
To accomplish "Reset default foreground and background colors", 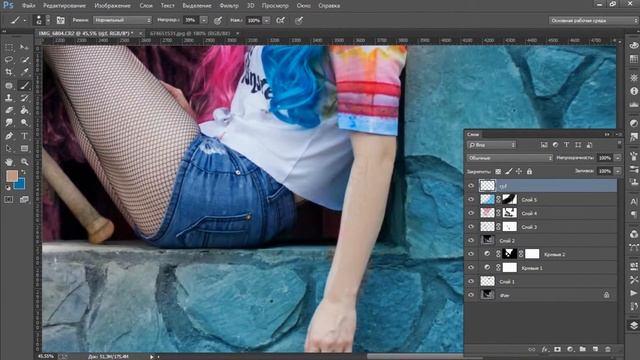I will click(8, 188).
